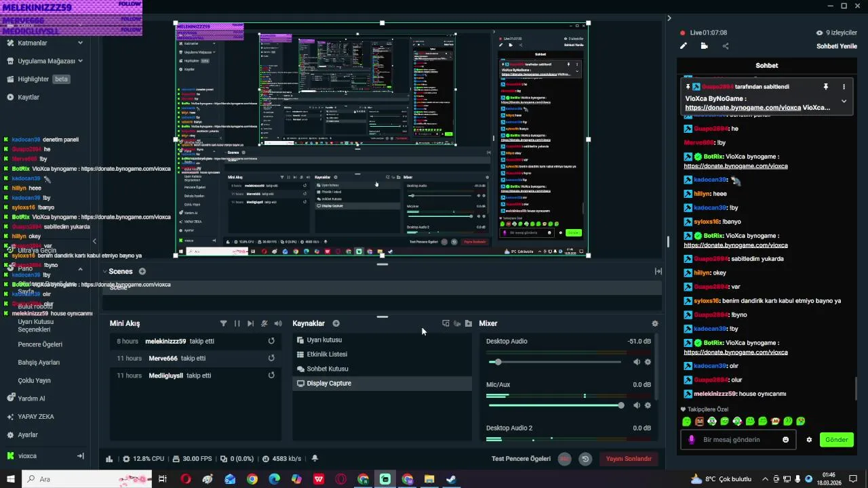868x488 pixels.
Task: Click Sohbeti Yenile to refresh chat
Action: [837, 46]
